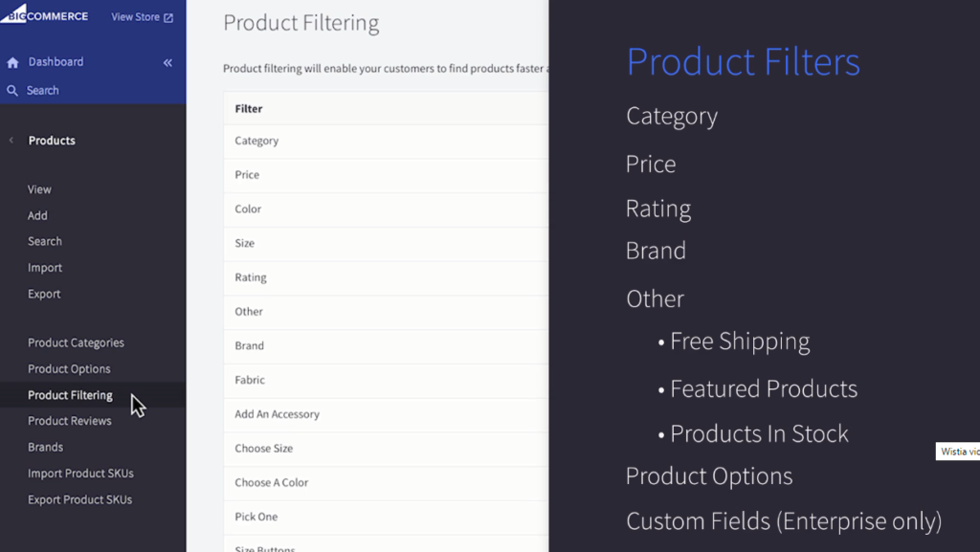This screenshot has height=552, width=980.
Task: Go back using Products chevron arrow
Action: point(11,141)
